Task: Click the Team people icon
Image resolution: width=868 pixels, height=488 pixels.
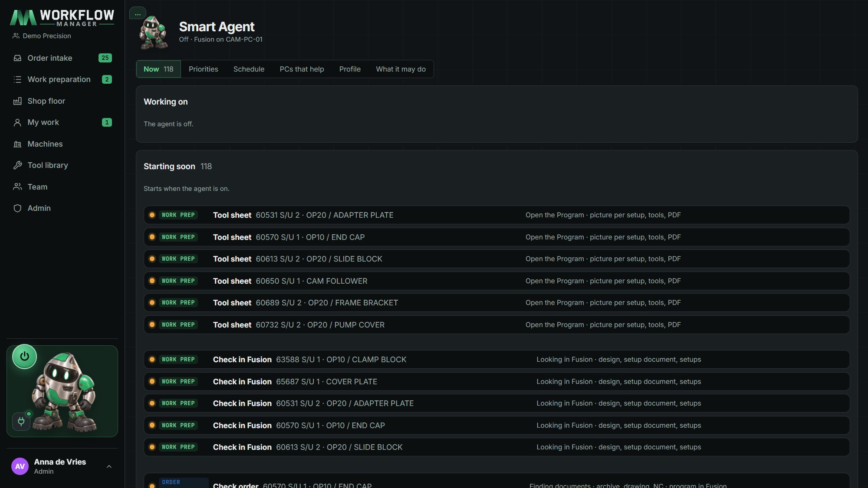Action: pos(17,187)
